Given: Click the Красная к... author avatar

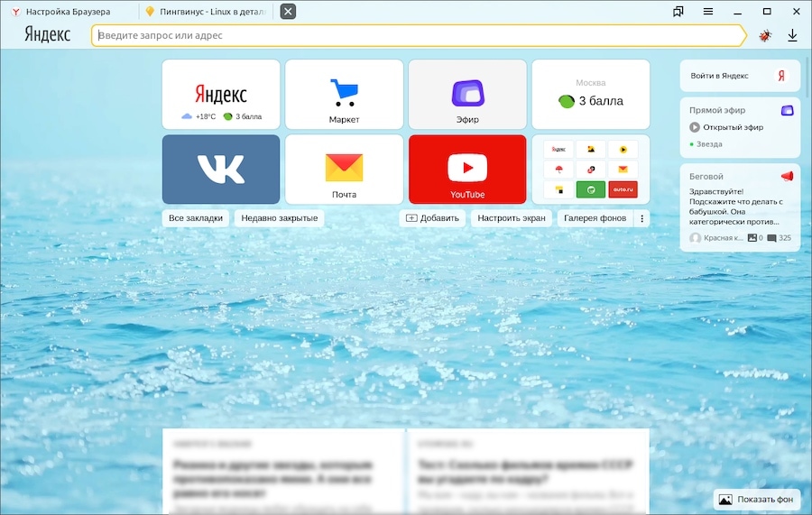Looking at the screenshot, I should [x=695, y=238].
